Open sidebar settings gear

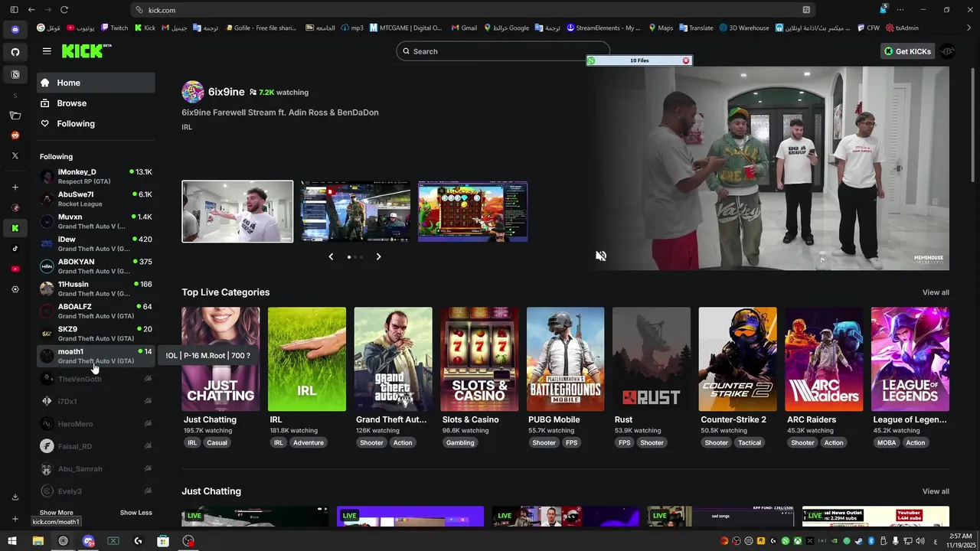pos(15,289)
